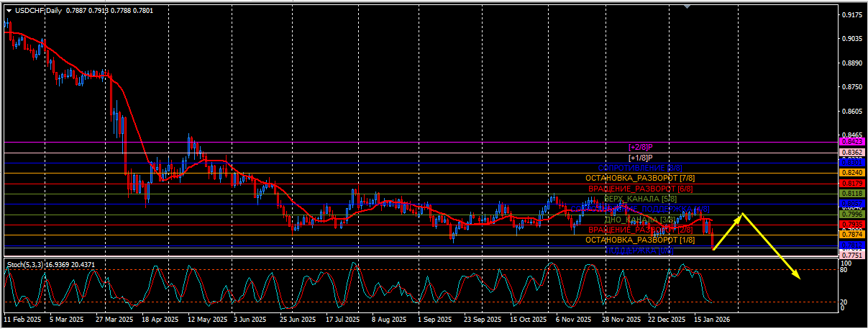Click the 0.8750 price scale value

click(853, 87)
